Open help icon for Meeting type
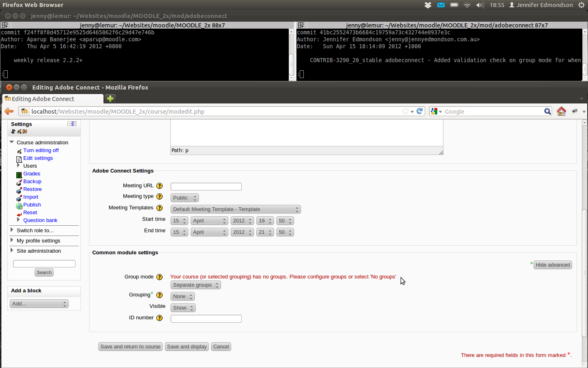 (160, 197)
